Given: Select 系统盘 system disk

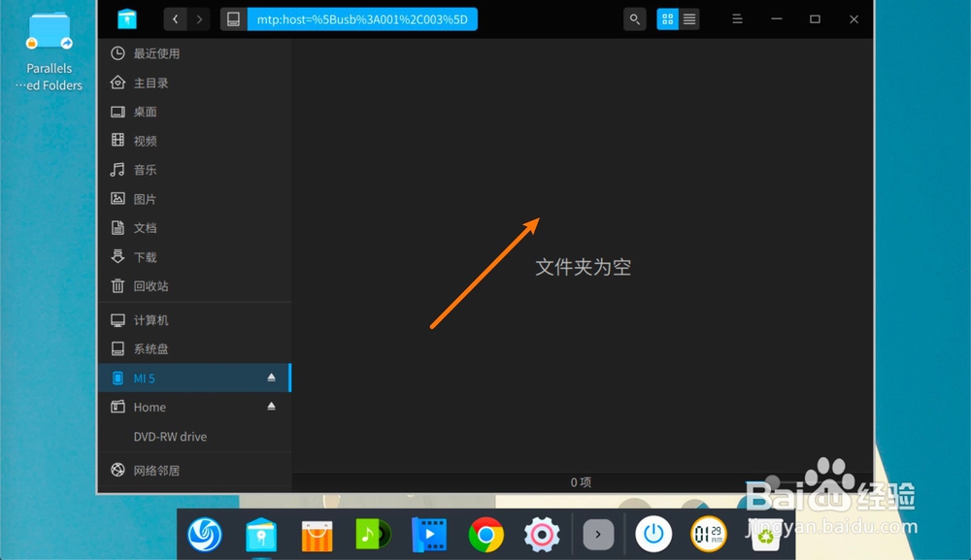Looking at the screenshot, I should 194,349.
